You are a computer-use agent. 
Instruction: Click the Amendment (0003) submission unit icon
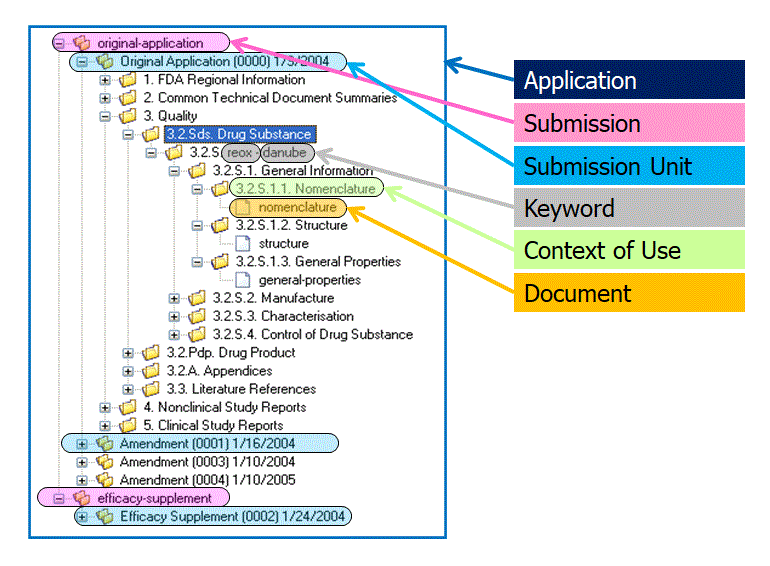click(104, 462)
